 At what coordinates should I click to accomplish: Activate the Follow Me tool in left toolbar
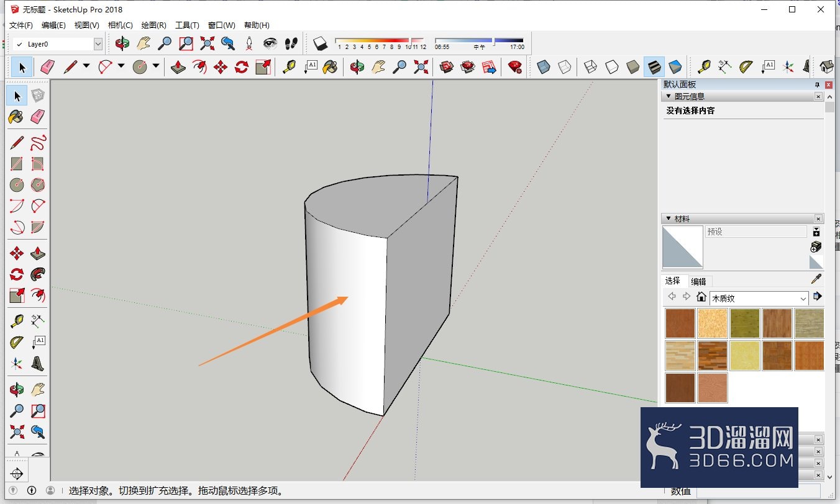coord(38,274)
